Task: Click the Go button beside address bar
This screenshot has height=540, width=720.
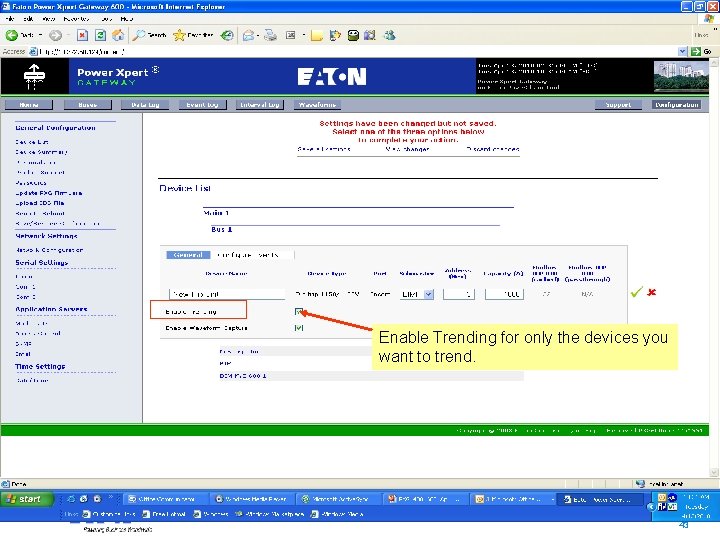Action: [x=702, y=51]
